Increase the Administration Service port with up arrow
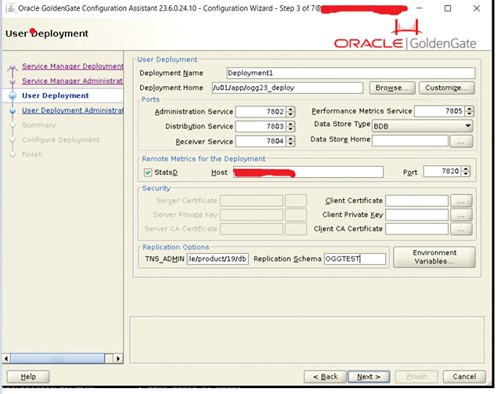 point(291,109)
